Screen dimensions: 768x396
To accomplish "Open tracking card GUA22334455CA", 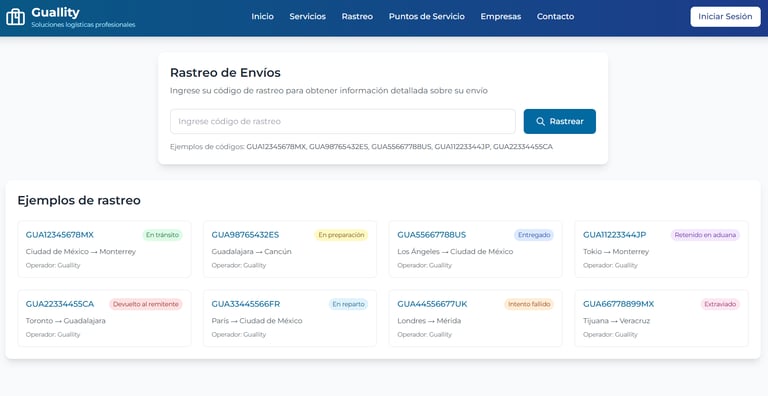I will [104, 318].
